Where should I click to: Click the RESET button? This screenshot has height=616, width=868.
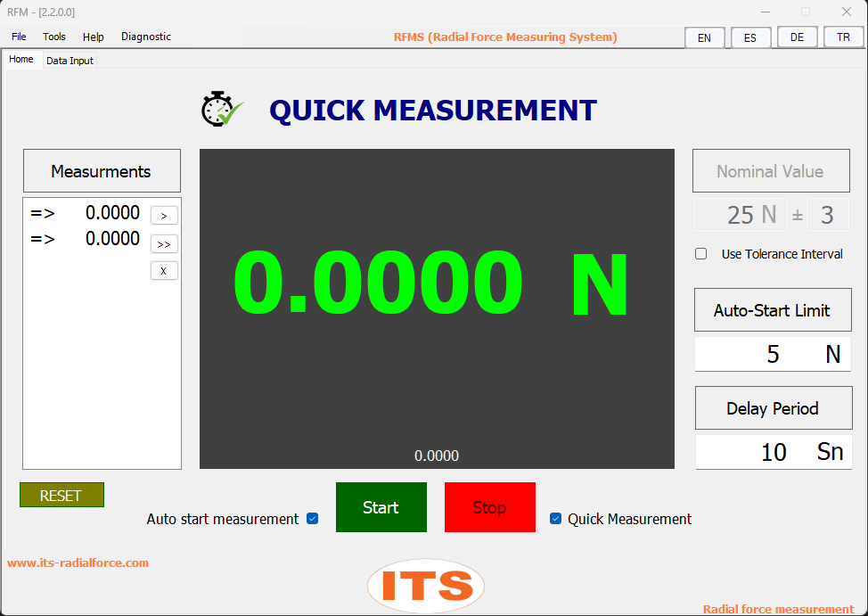pos(61,496)
